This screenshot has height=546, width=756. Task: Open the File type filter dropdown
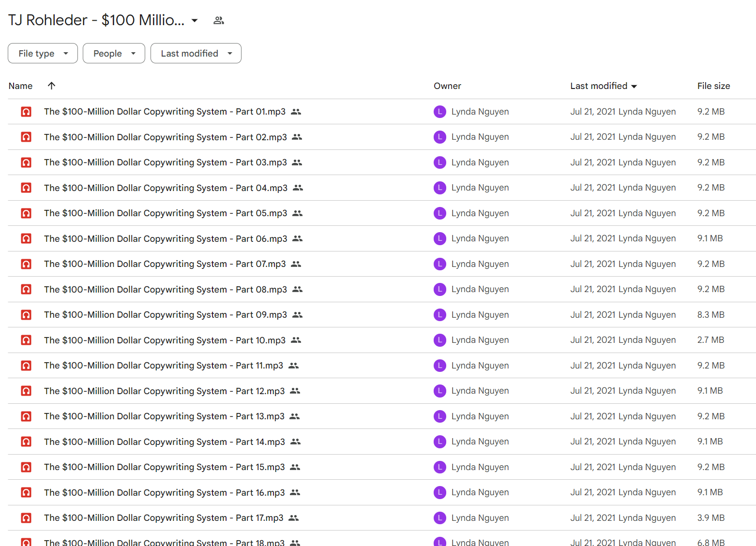pos(43,53)
